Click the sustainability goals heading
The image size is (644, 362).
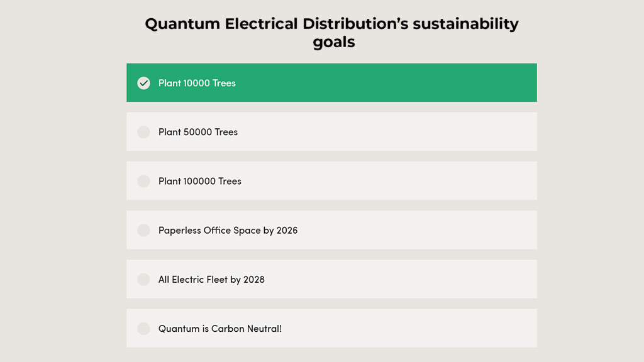332,33
